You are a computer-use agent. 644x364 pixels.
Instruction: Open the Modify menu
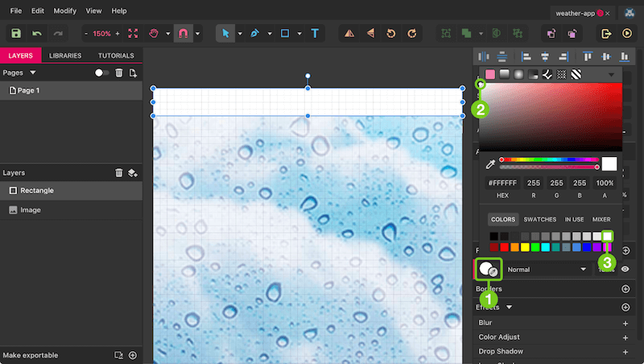[x=65, y=10]
